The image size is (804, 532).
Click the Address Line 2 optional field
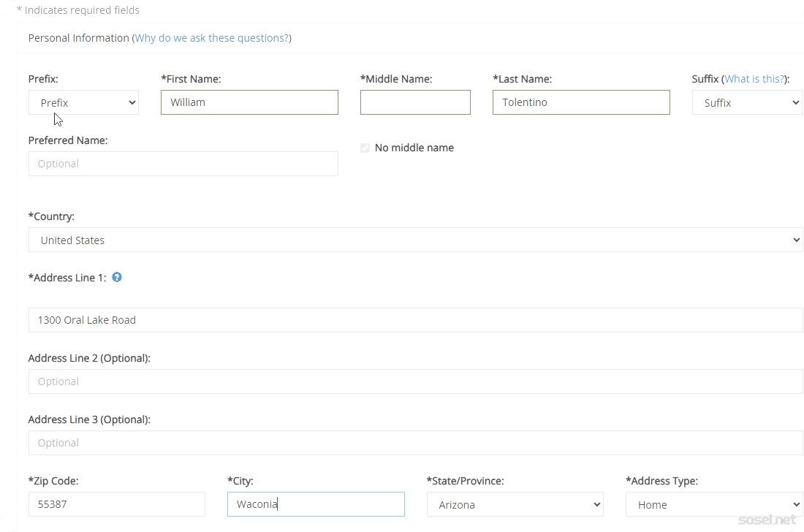[415, 381]
